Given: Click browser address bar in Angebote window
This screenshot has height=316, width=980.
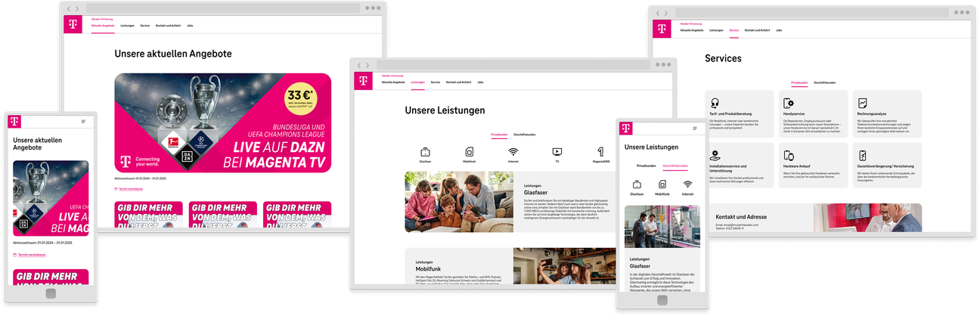Looking at the screenshot, I should tap(224, 8).
